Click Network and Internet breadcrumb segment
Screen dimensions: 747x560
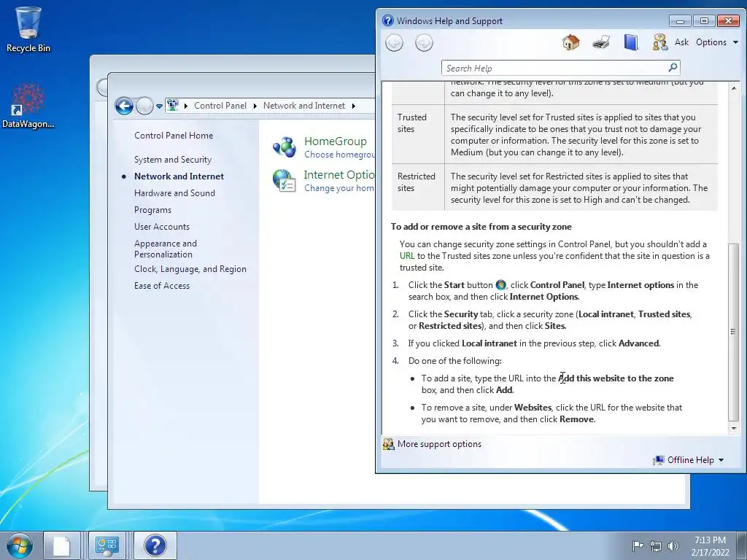tap(304, 106)
